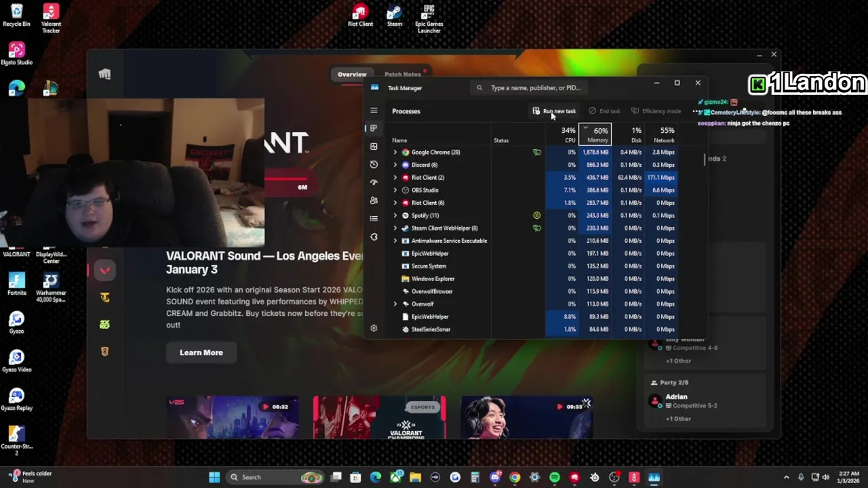Open Steam desktop shortcut
Image resolution: width=868 pixels, height=488 pixels.
click(x=395, y=16)
